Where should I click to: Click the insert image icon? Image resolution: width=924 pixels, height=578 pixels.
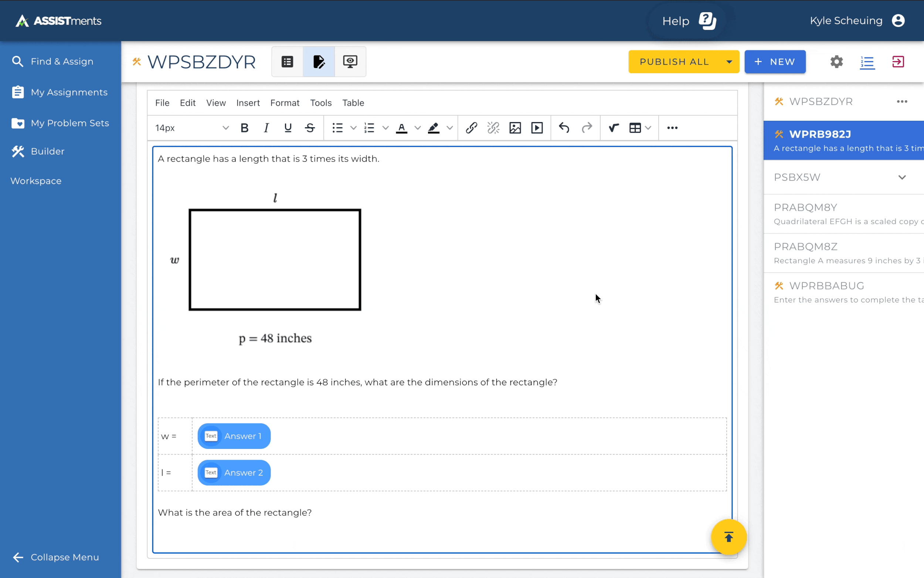(x=515, y=128)
